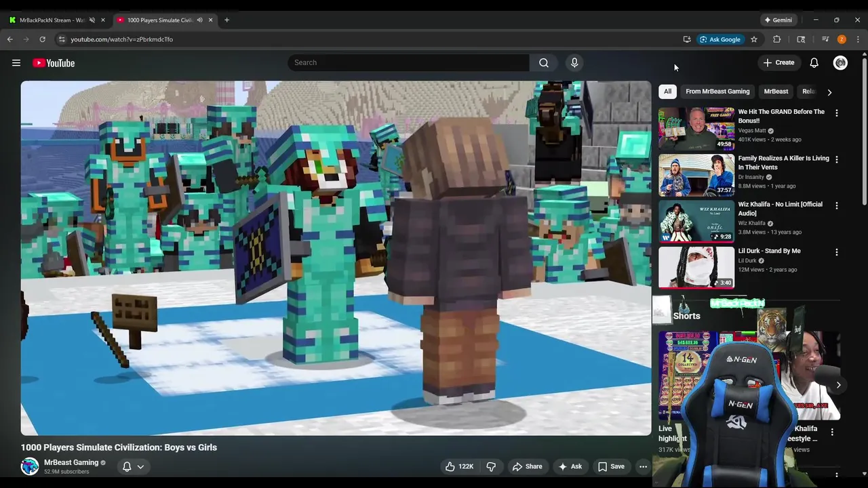Viewport: 868px width, 488px height.
Task: Click the Minecraft video player
Action: pyautogui.click(x=336, y=258)
